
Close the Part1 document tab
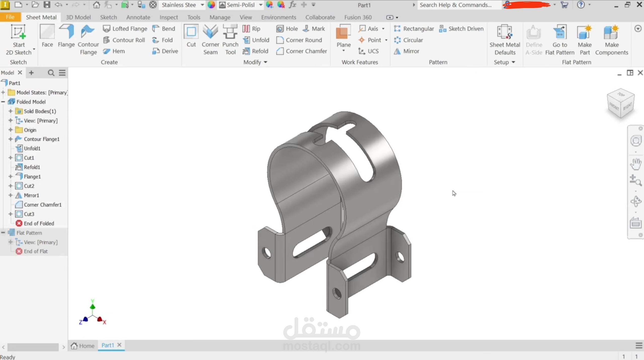click(x=119, y=345)
